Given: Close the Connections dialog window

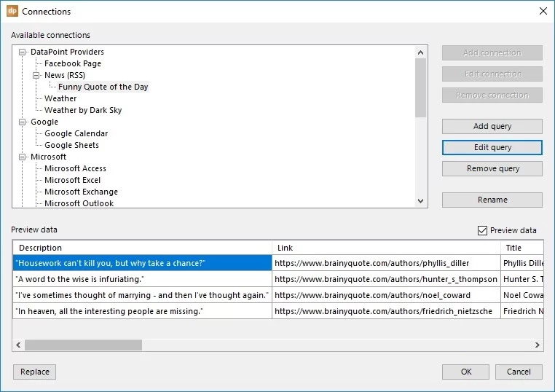Looking at the screenshot, I should (x=542, y=11).
